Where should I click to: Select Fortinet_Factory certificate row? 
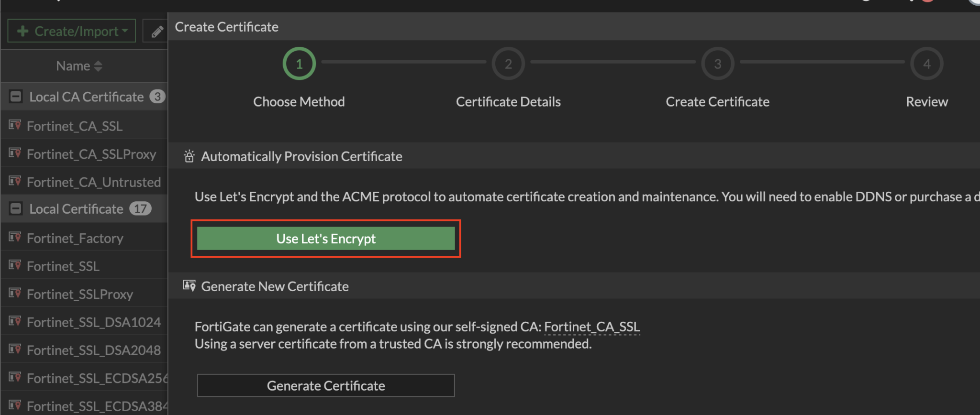click(x=84, y=238)
